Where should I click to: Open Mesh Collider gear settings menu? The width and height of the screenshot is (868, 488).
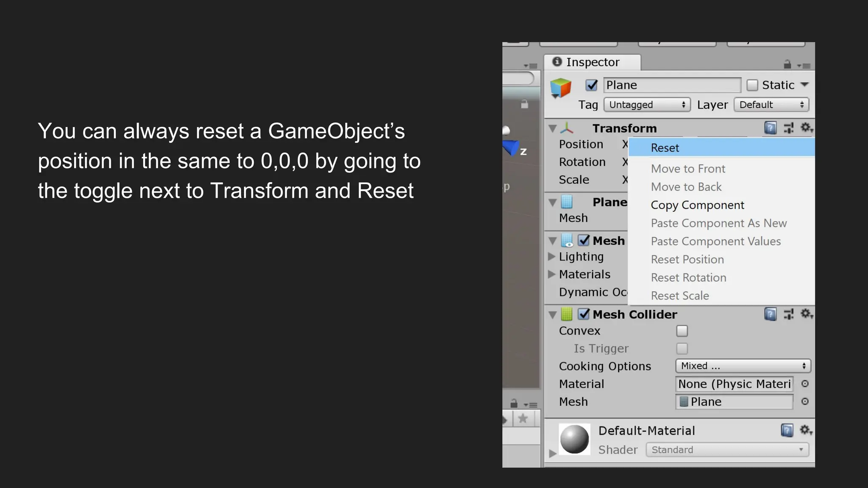click(x=806, y=314)
